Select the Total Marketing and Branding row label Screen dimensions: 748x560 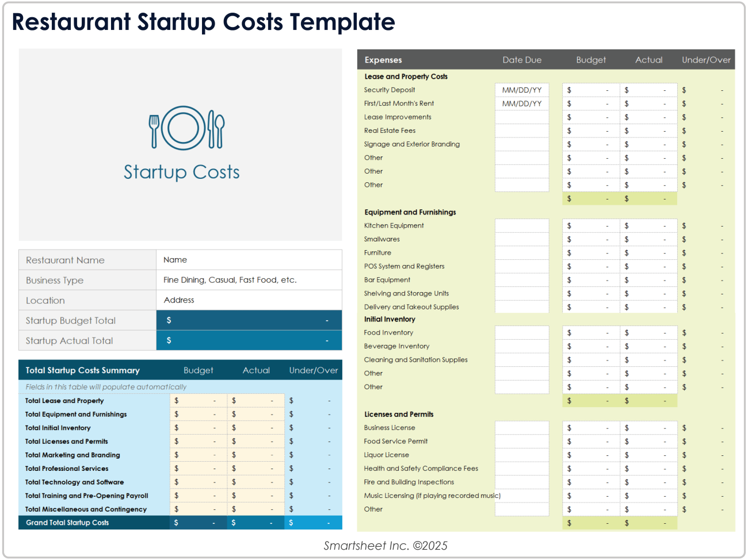(72, 455)
